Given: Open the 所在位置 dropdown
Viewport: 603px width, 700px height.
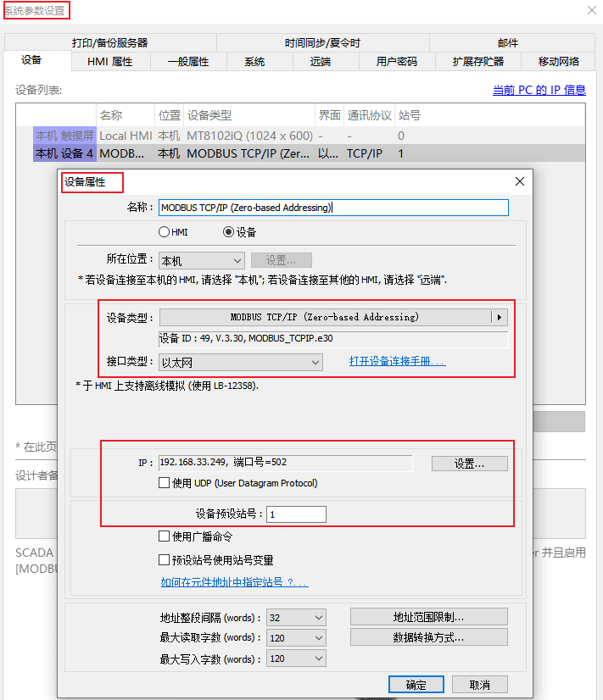Looking at the screenshot, I should click(x=202, y=261).
